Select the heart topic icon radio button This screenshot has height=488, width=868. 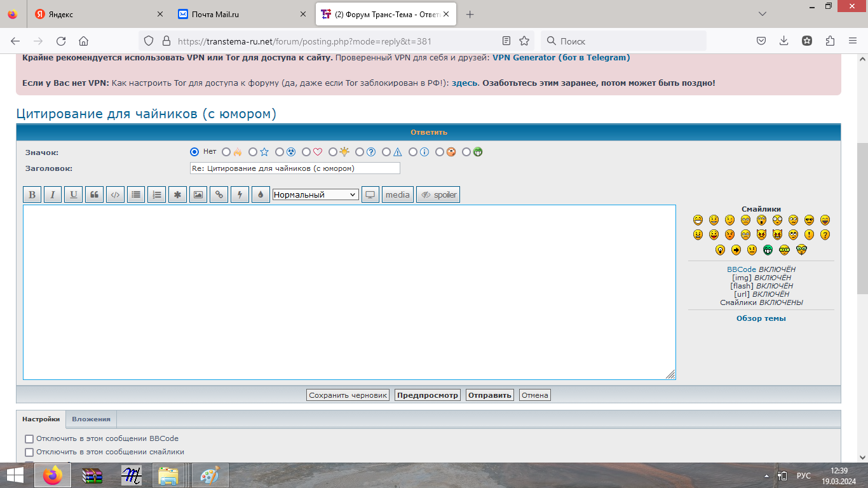[306, 152]
